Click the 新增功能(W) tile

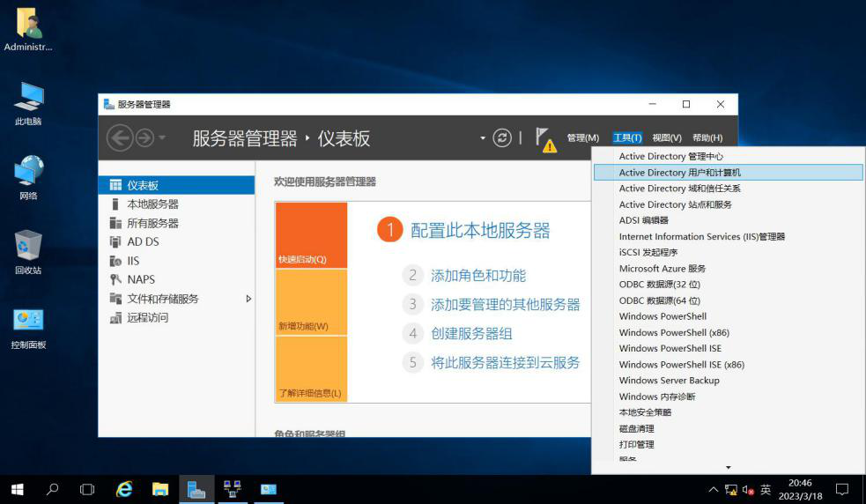pos(312,302)
